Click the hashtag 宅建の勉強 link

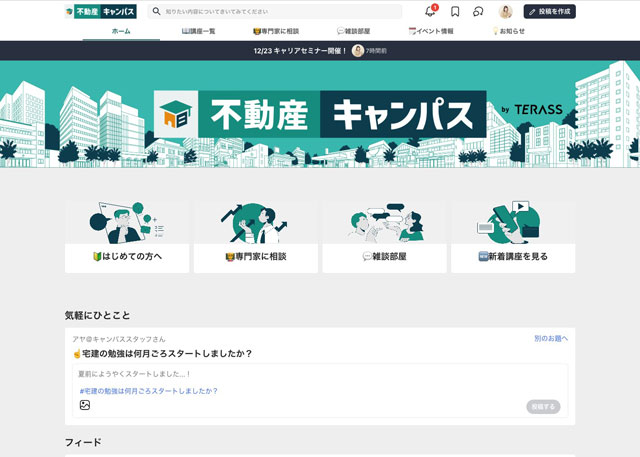pos(149,391)
